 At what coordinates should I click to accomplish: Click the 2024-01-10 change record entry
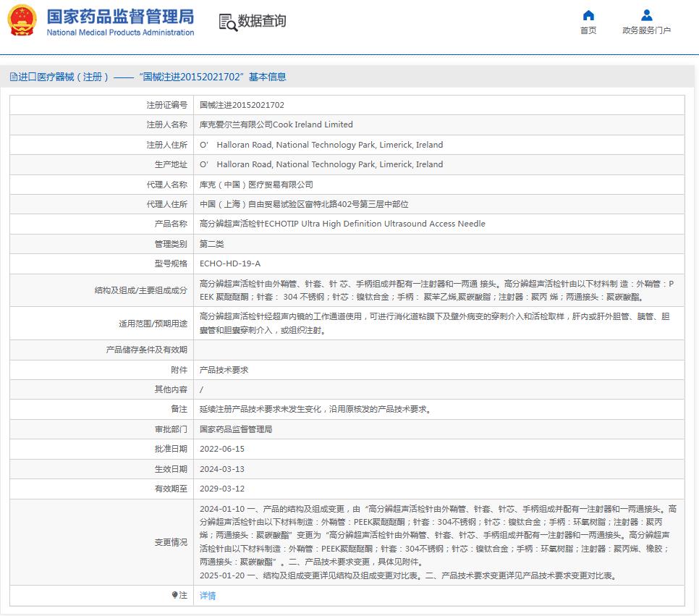[438, 535]
